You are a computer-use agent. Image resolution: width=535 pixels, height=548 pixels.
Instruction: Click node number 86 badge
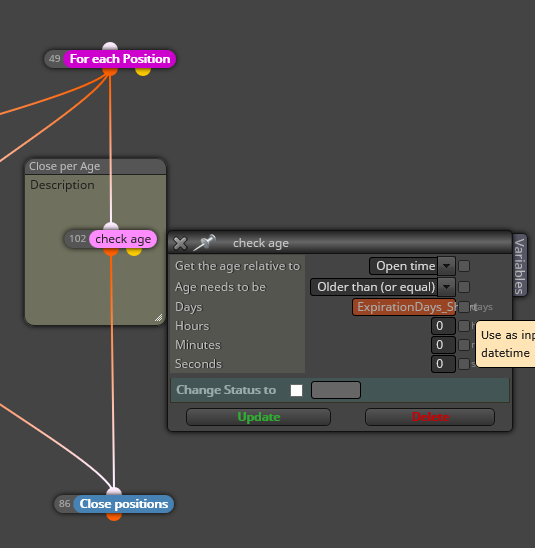pyautogui.click(x=64, y=504)
